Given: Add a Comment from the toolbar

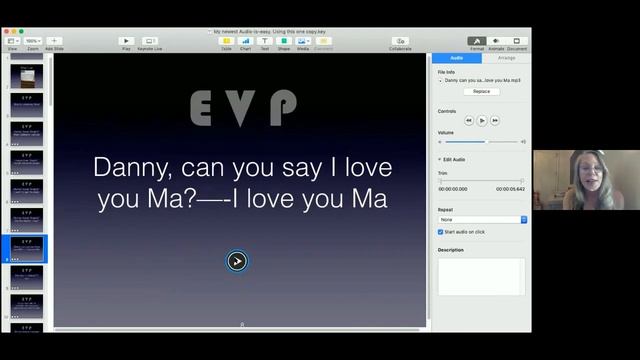Looking at the screenshot, I should point(323,41).
